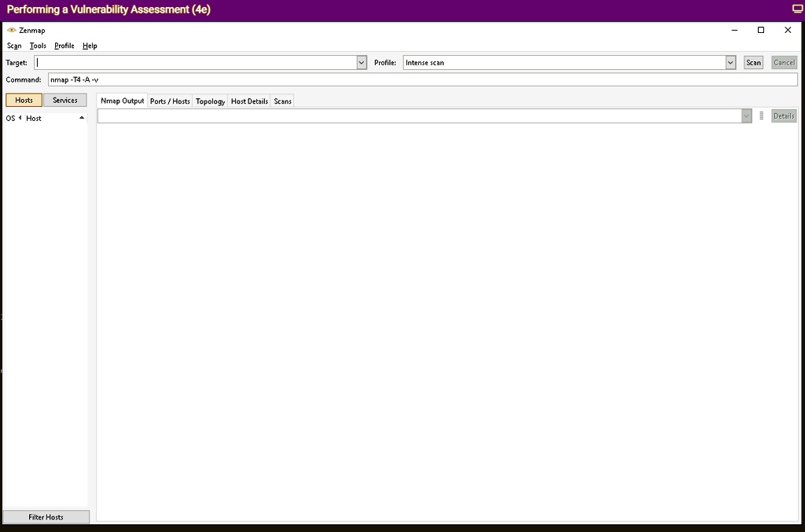The image size is (805, 532).
Task: Open the Profile menu
Action: (x=64, y=46)
